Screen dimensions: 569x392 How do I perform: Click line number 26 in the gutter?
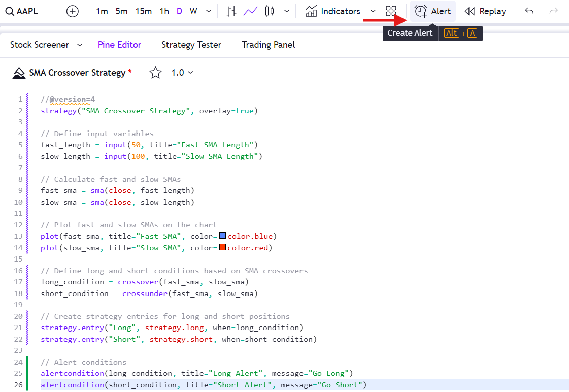click(18, 385)
